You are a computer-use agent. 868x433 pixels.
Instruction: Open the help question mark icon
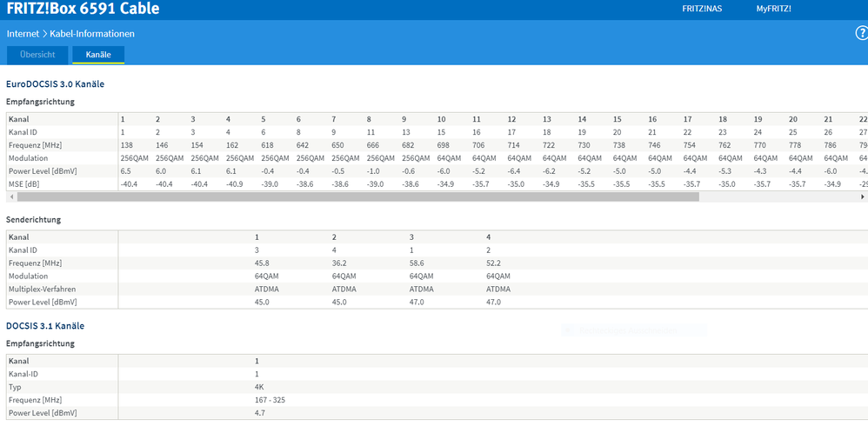[862, 33]
